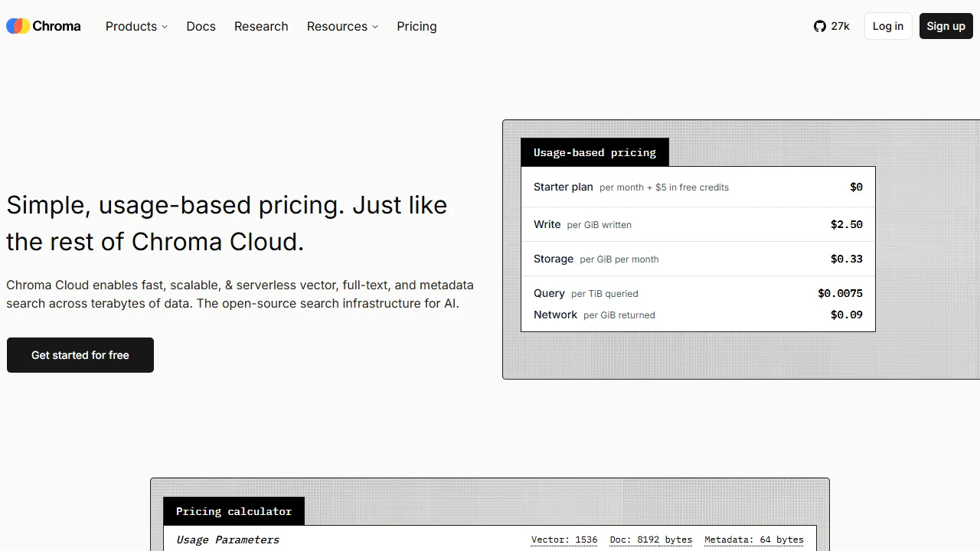The height and width of the screenshot is (551, 980).
Task: Click Get started for free
Action: (x=80, y=355)
